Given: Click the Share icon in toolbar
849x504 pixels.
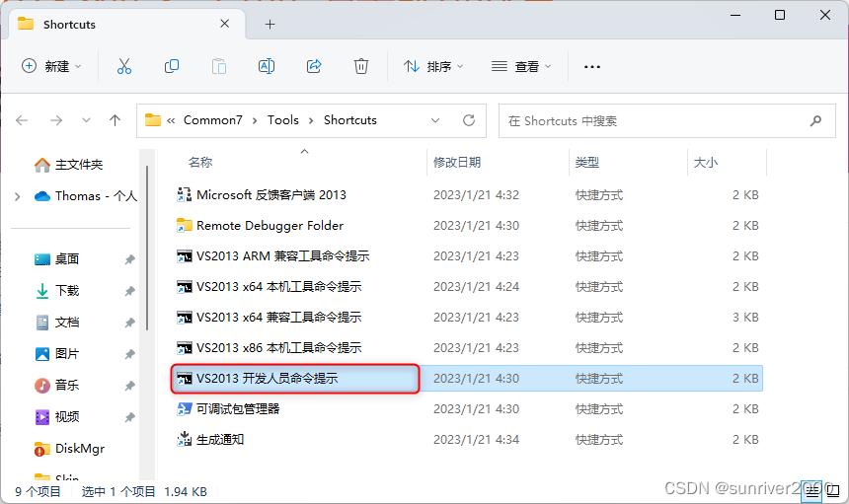Looking at the screenshot, I should (314, 66).
